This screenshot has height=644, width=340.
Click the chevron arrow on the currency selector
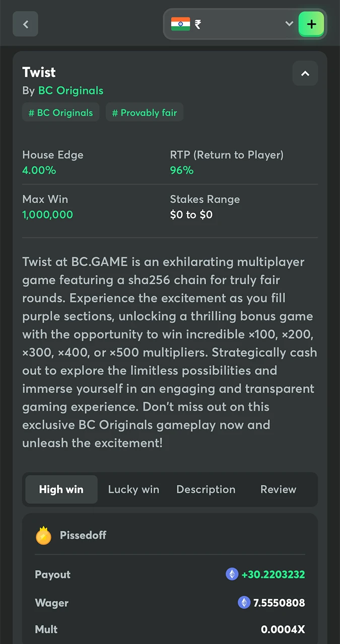(289, 24)
